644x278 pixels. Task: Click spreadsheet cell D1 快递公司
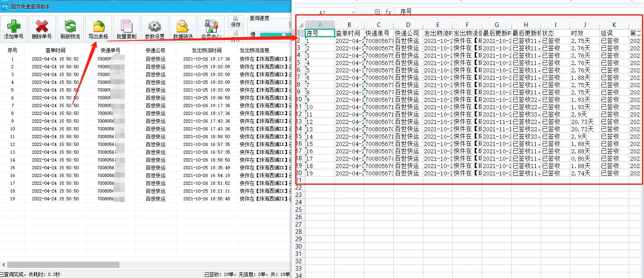click(408, 33)
